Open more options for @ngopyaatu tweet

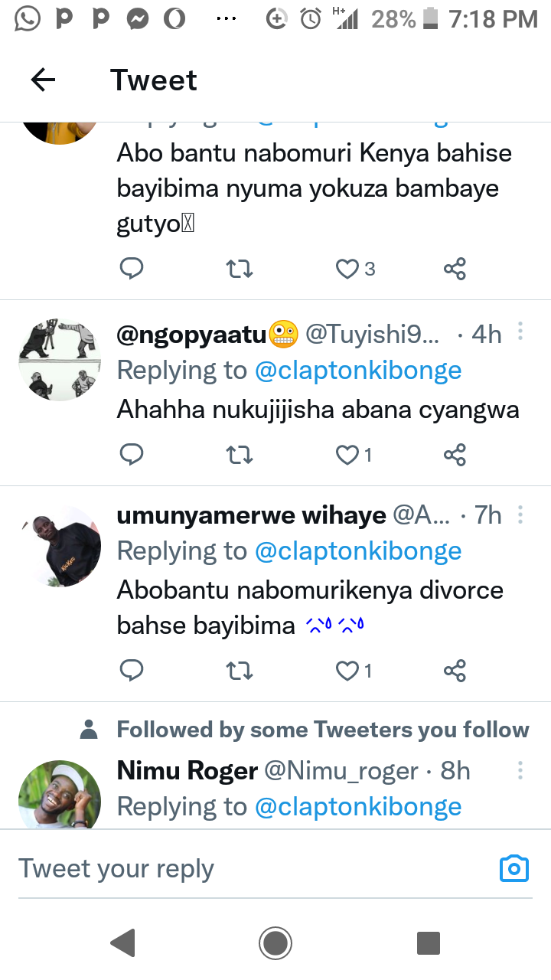point(520,332)
